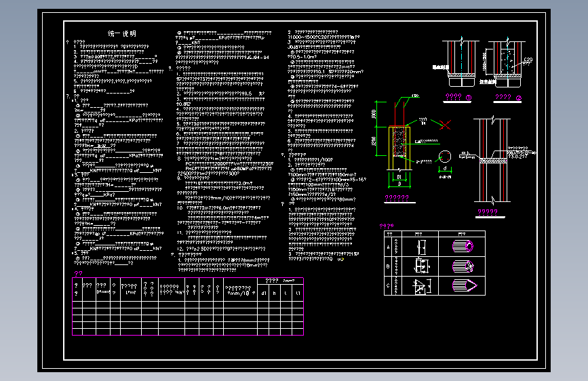Select the small d dimension under the circle
Screen dimensions: 588x381
[x=445, y=168]
